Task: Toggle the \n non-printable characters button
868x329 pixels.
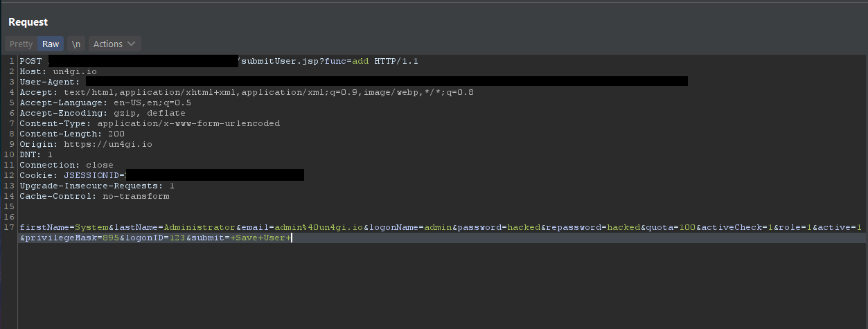Action: [76, 44]
